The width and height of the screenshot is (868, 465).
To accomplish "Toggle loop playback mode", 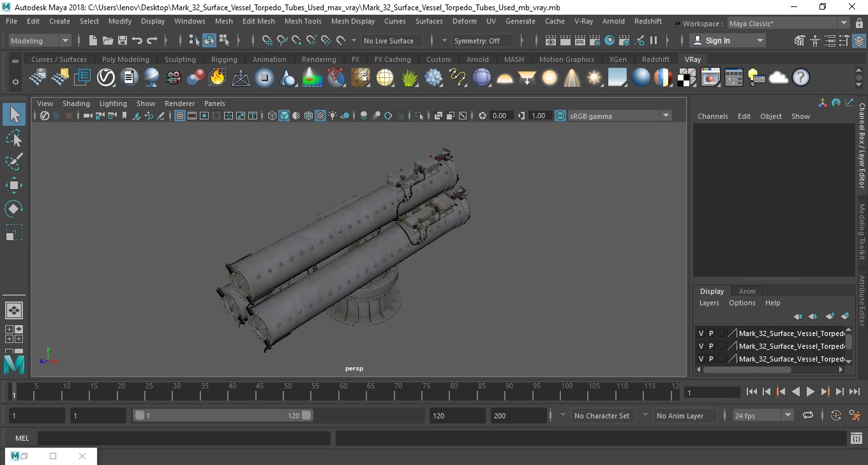I will tap(808, 415).
